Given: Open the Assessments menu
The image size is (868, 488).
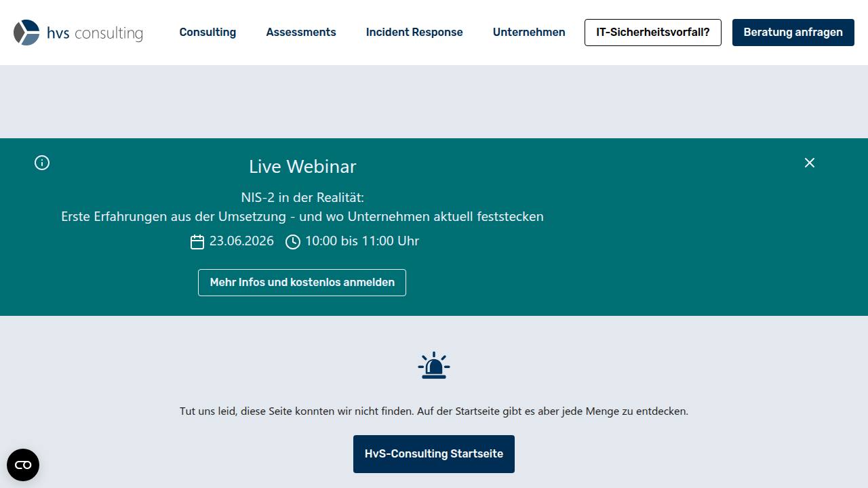Looking at the screenshot, I should tap(301, 33).
